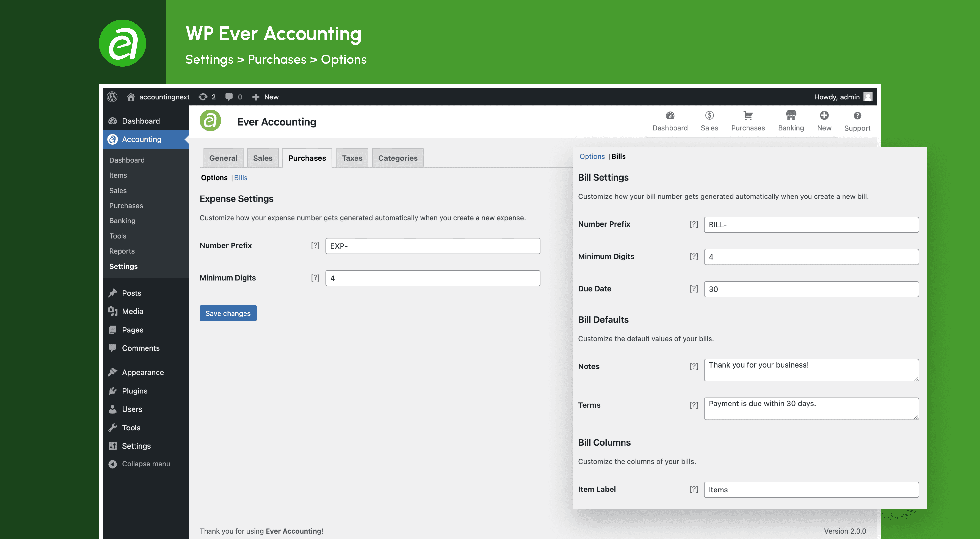
Task: Open the updates icon showing 2
Action: pos(203,97)
